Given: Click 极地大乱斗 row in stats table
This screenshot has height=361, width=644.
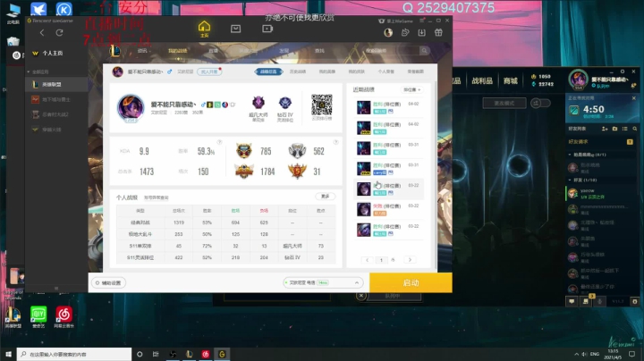Looking at the screenshot, I should 226,234.
